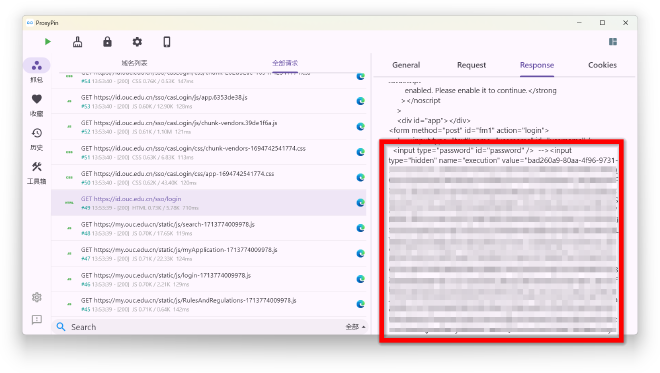Click Edge icon on app-1694742541774.css row
Viewport: 660px width, 373px height.
[x=360, y=177]
